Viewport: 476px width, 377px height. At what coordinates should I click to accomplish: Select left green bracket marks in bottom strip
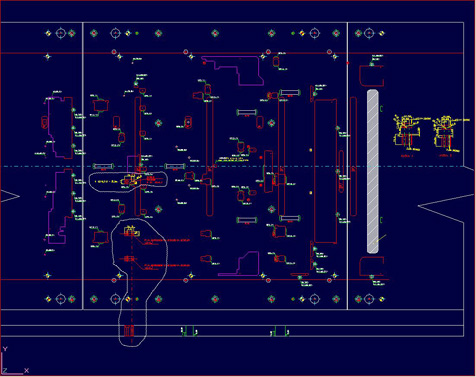(x=189, y=332)
